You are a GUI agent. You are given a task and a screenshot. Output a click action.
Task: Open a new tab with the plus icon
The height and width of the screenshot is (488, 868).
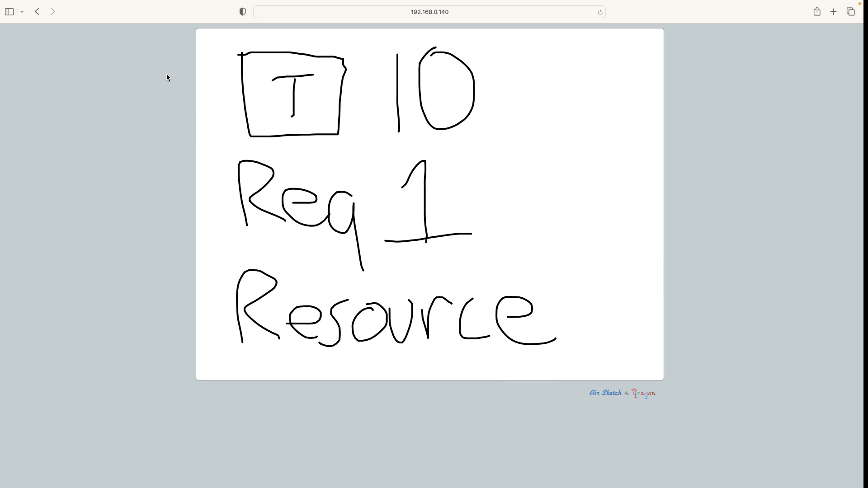[x=834, y=12]
